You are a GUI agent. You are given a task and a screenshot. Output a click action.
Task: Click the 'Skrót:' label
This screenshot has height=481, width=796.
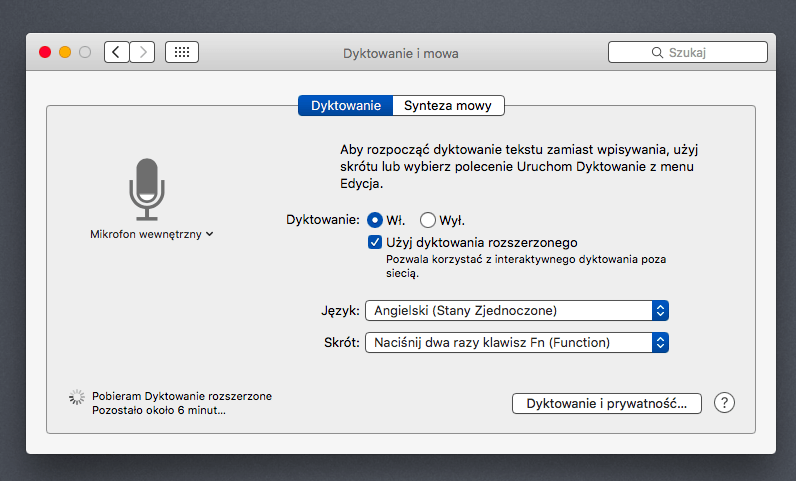(342, 342)
